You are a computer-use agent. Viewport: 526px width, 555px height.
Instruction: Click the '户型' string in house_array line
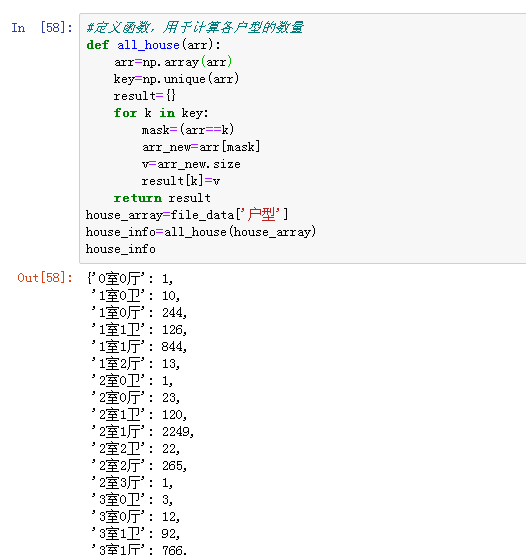[263, 214]
